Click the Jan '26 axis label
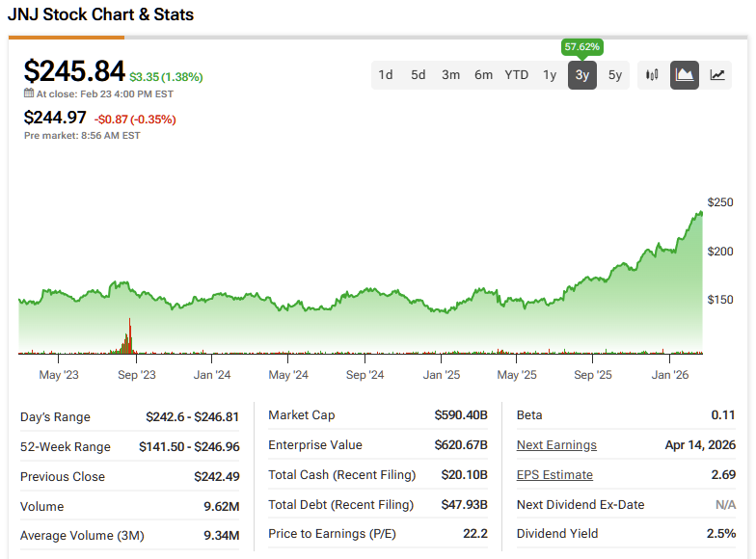The height and width of the screenshot is (559, 756). (x=669, y=375)
